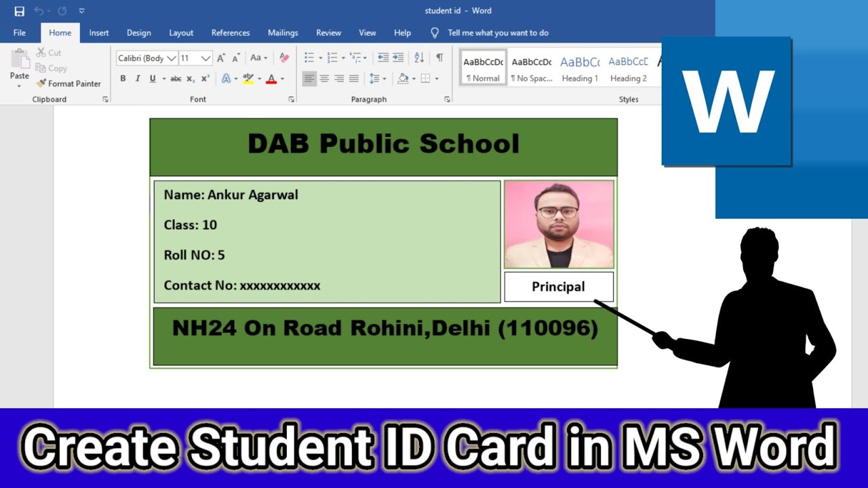Apply Borders to the paragraph
The image size is (868, 488).
coord(425,79)
